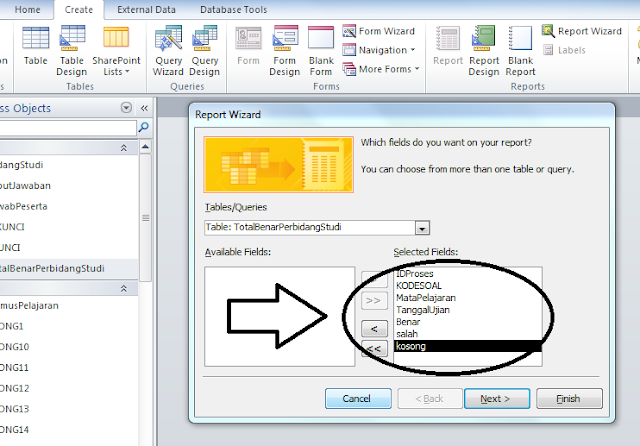Open the External Data tab
Viewport: 640px width, 446px height.
click(x=146, y=9)
